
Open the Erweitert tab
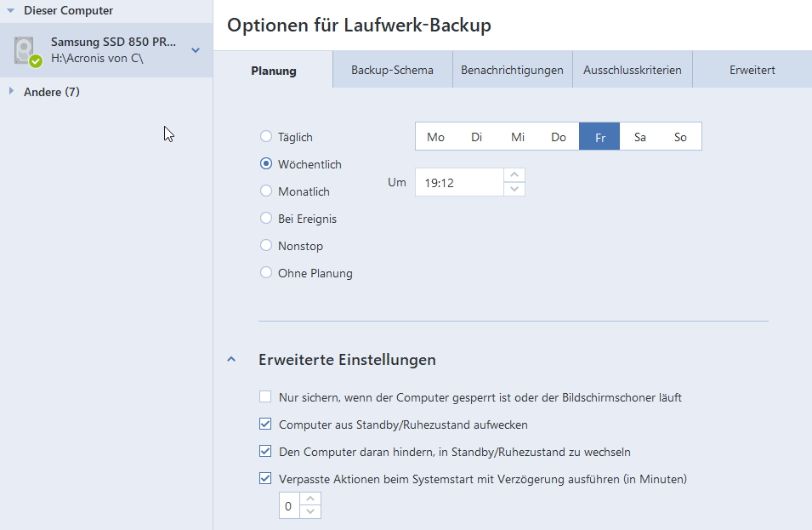click(x=752, y=71)
